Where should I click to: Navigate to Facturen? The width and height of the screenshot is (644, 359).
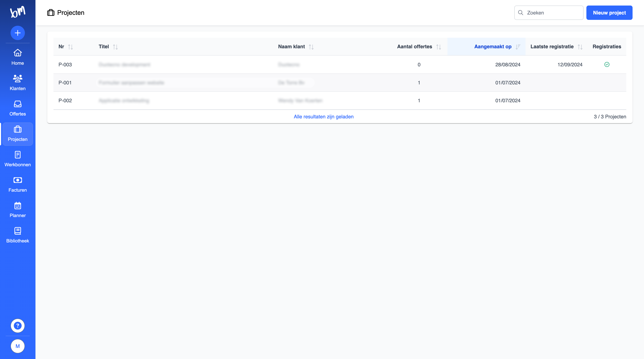pos(18,184)
